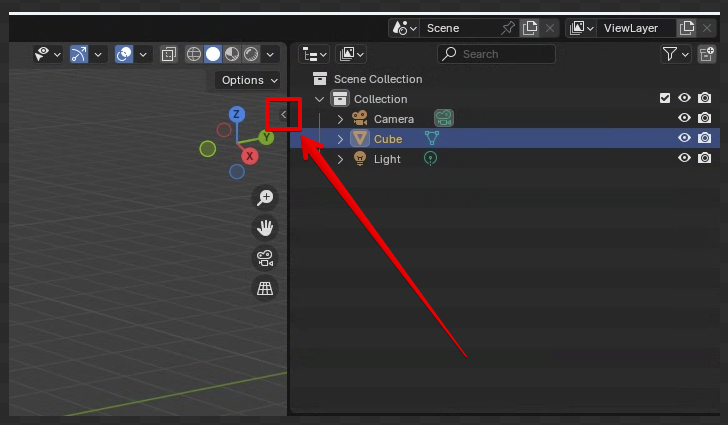Uncheck the Collection exclude checkbox
This screenshot has width=728, height=425.
pyautogui.click(x=665, y=98)
